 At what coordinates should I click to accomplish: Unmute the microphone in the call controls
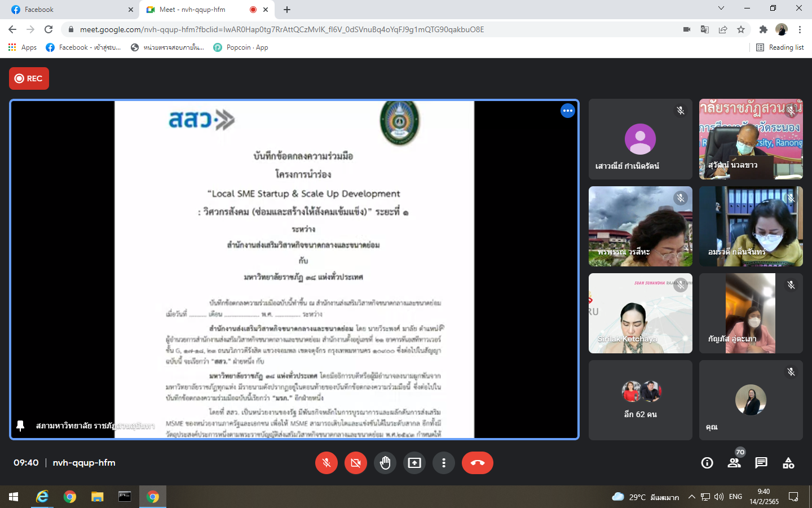pyautogui.click(x=326, y=463)
